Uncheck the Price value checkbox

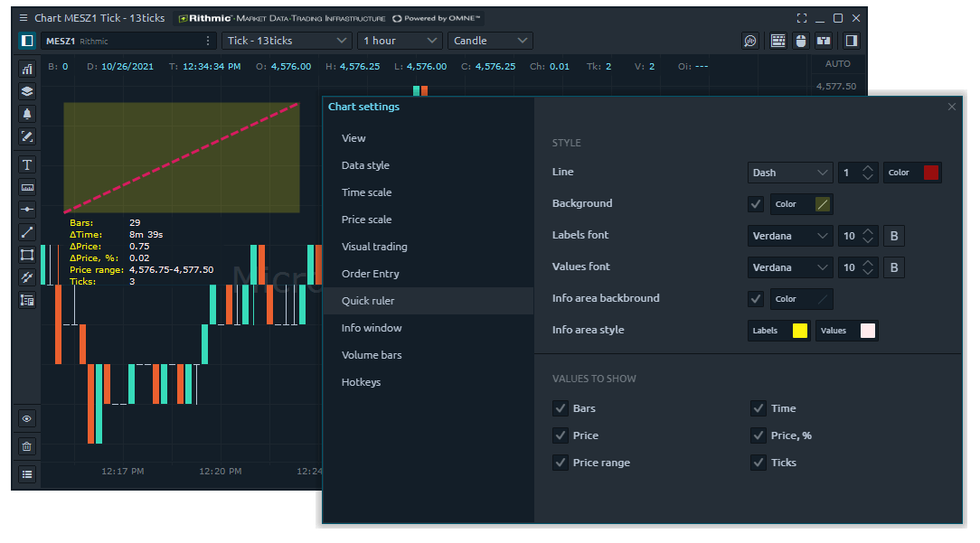[560, 435]
